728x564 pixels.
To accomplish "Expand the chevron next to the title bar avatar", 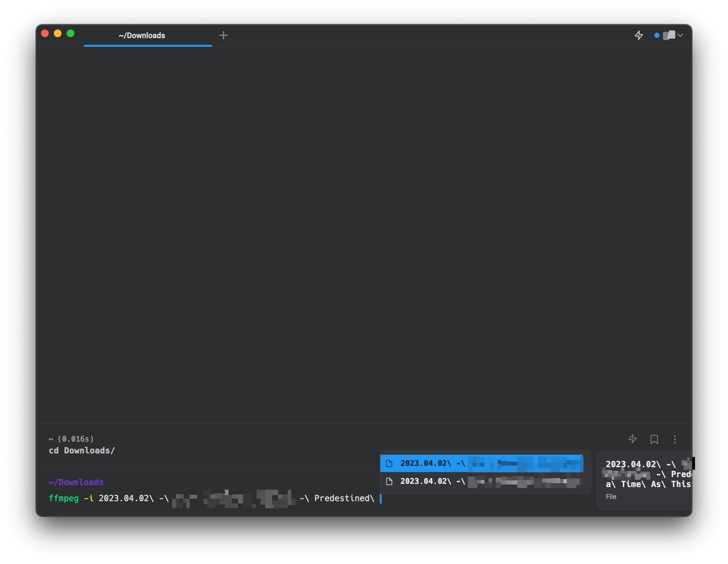I will [x=681, y=35].
